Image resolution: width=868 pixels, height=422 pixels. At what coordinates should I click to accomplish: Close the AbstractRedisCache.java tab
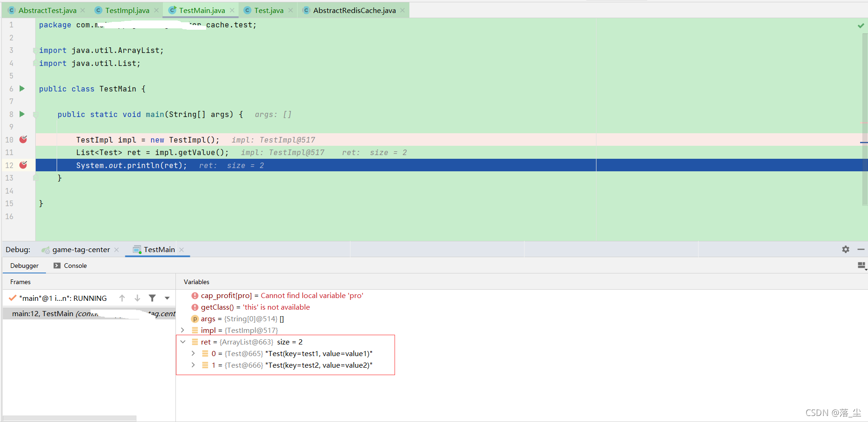click(402, 10)
